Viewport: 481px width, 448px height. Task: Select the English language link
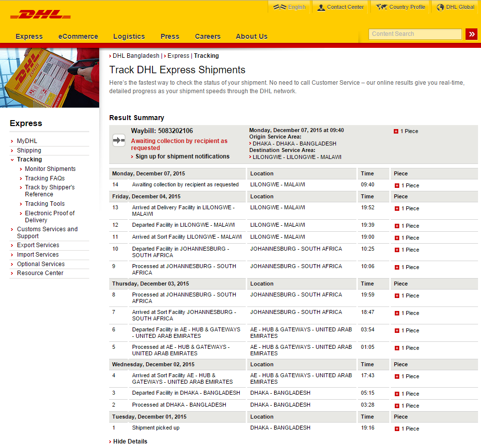297,7
